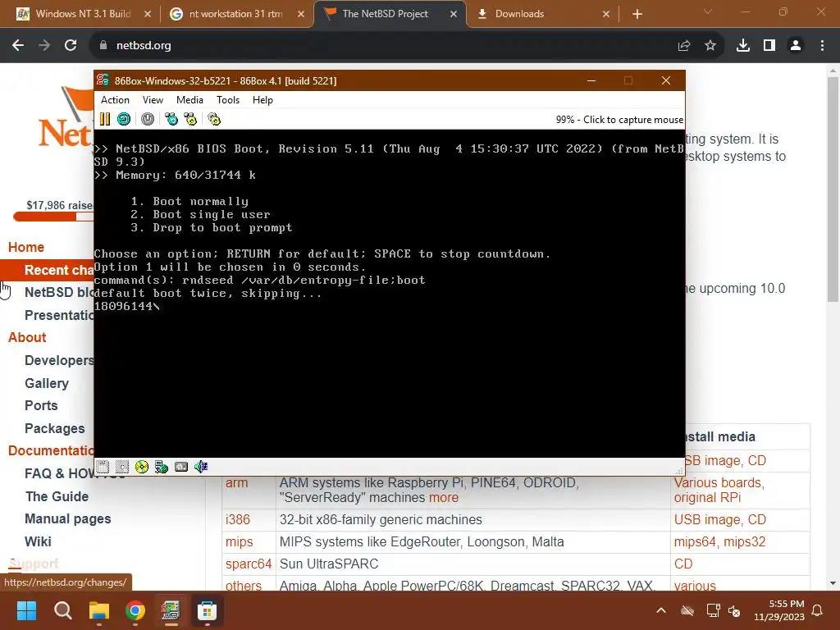Open the arm port link
Viewport: 840px width, 630px height.
[x=237, y=482]
